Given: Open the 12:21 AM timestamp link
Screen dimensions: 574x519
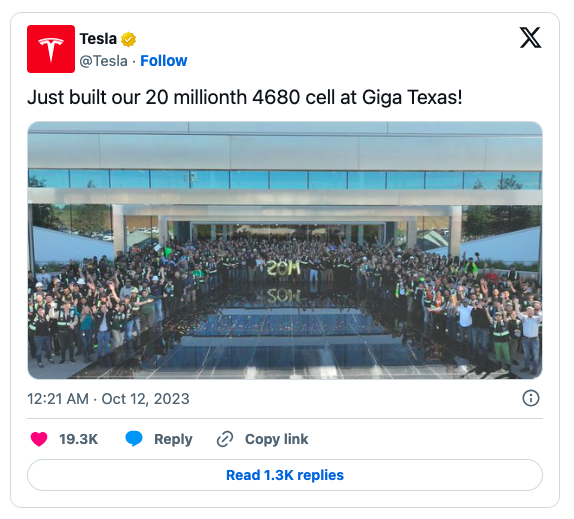Looking at the screenshot, I should [x=58, y=399].
